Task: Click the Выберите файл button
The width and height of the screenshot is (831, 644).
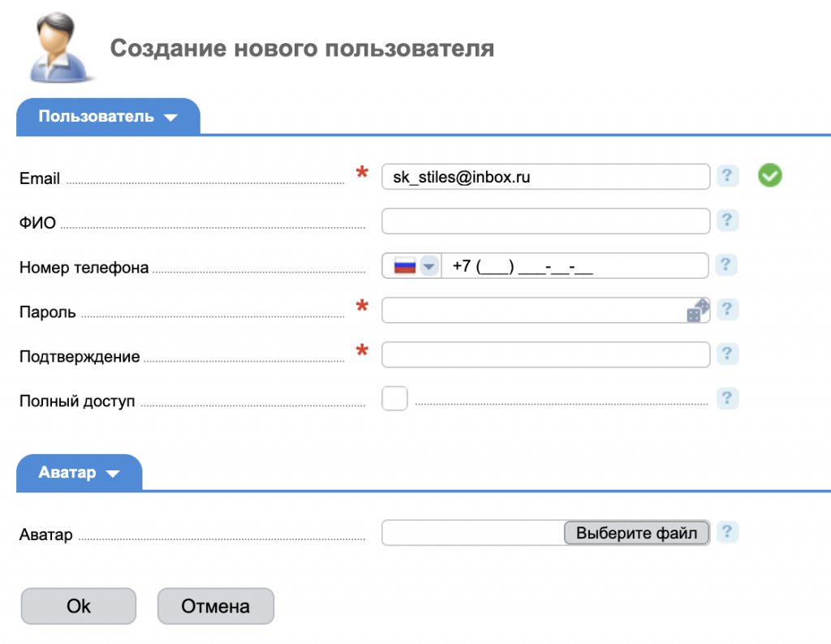Action: click(636, 533)
